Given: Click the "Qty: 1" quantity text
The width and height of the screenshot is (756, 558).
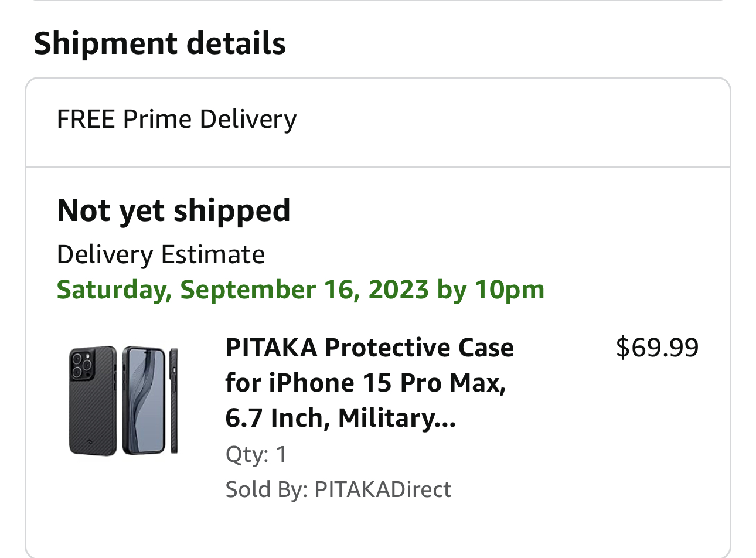Looking at the screenshot, I should (256, 454).
